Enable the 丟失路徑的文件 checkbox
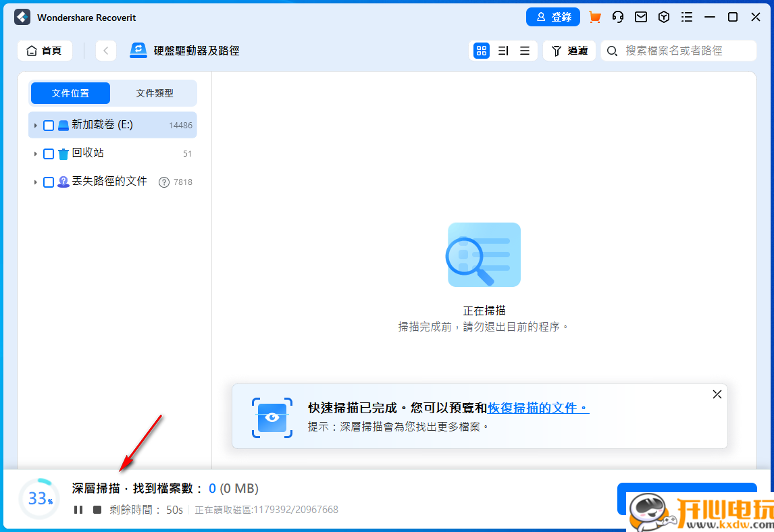The image size is (774, 532). pyautogui.click(x=48, y=182)
